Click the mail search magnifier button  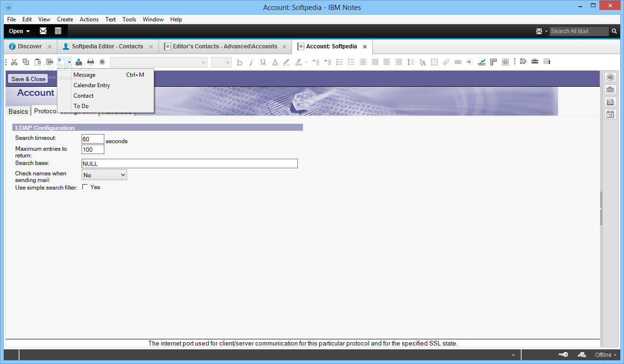point(615,31)
